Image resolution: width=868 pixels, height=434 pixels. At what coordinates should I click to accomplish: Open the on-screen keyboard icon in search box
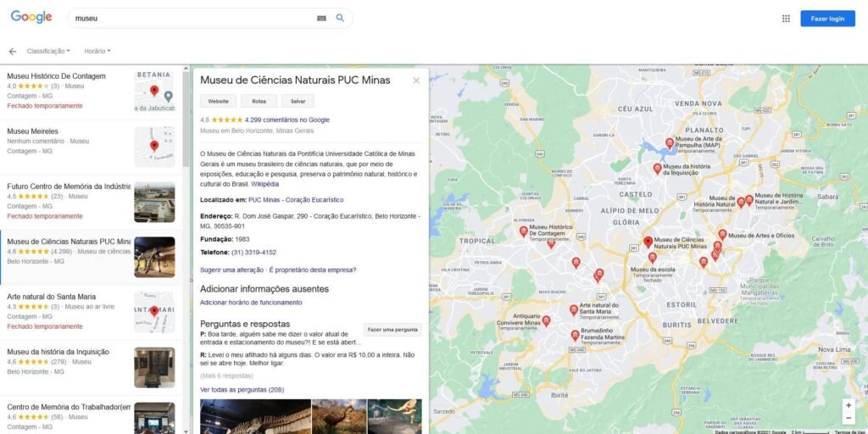[321, 19]
